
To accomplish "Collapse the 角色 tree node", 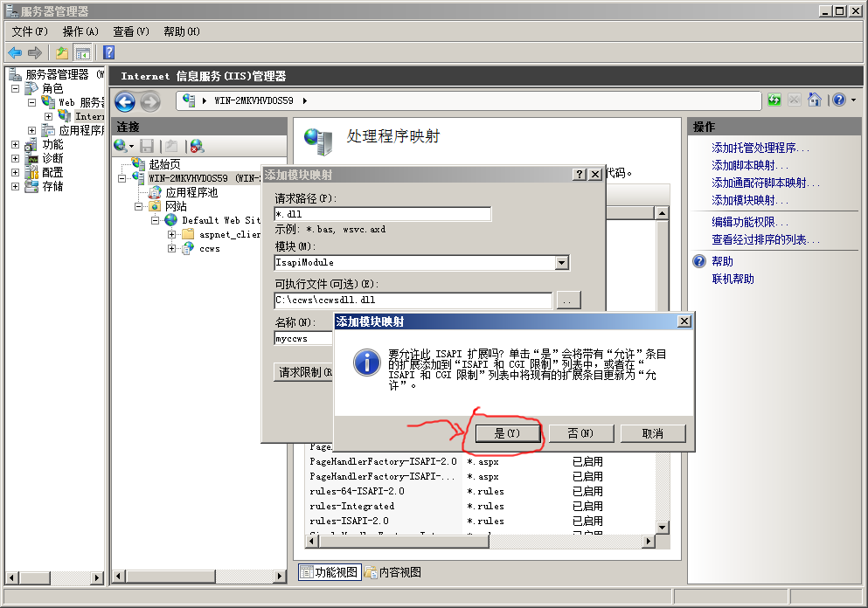I will pyautogui.click(x=15, y=88).
